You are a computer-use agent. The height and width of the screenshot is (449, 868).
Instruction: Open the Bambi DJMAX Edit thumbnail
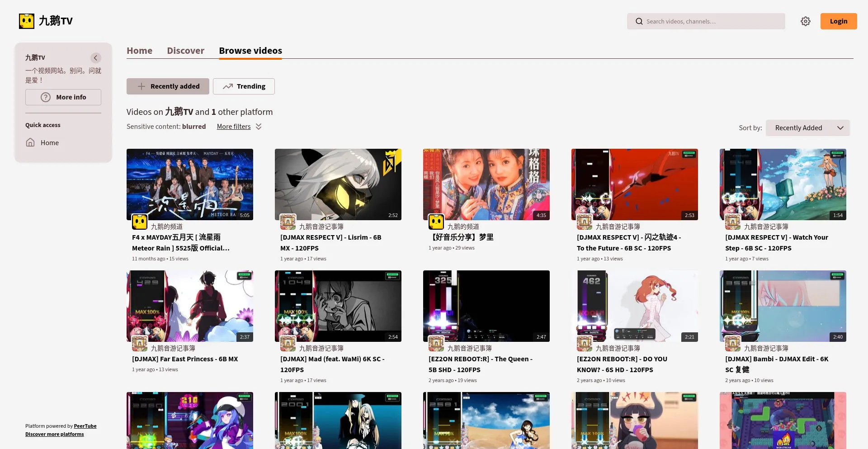click(783, 306)
